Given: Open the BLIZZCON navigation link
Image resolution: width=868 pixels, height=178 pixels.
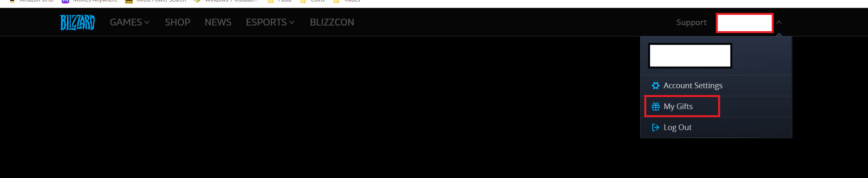Looking at the screenshot, I should (332, 22).
